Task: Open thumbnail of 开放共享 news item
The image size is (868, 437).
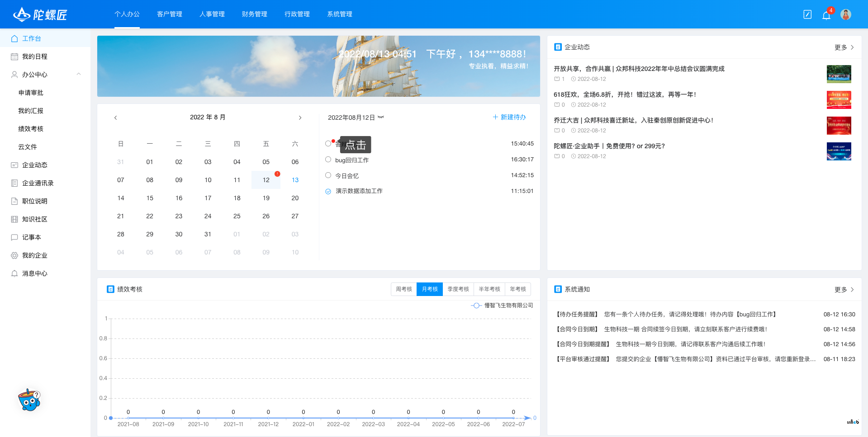Action: (x=839, y=74)
